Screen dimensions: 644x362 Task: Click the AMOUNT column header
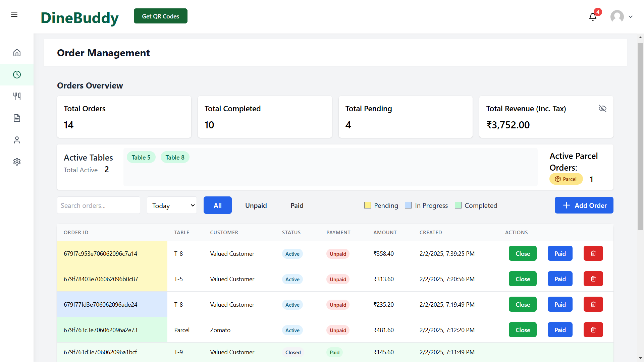385,232
